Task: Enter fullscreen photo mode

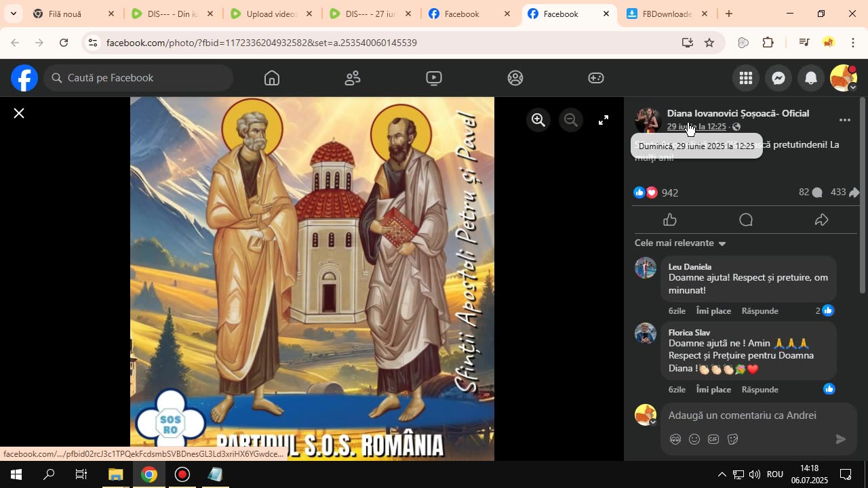Action: [x=604, y=120]
